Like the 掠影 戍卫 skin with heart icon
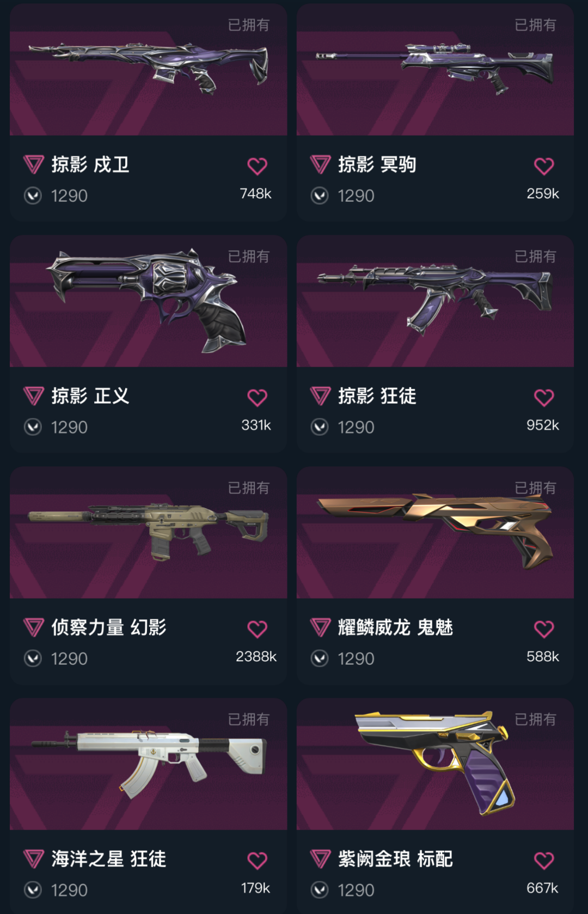588x914 pixels. 258,166
